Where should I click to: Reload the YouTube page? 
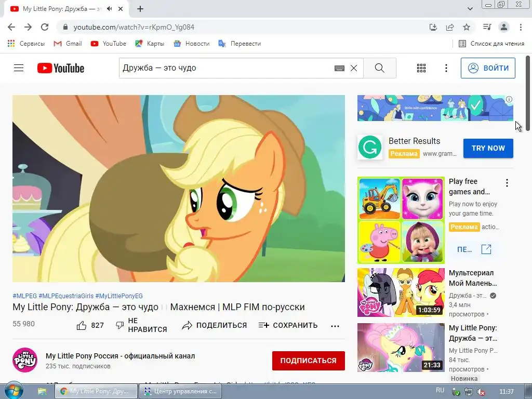[45, 27]
